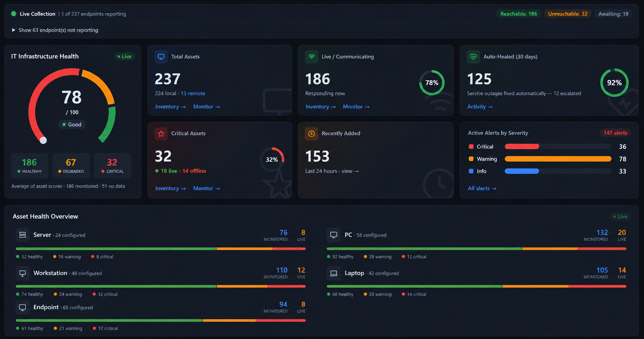Screen dimensions: 644x339
Task: Open Monitor link in Live / Communicating card
Action: pos(356,107)
